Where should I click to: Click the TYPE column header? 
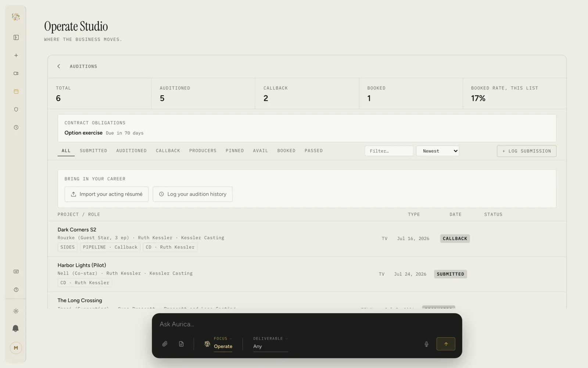(x=414, y=214)
